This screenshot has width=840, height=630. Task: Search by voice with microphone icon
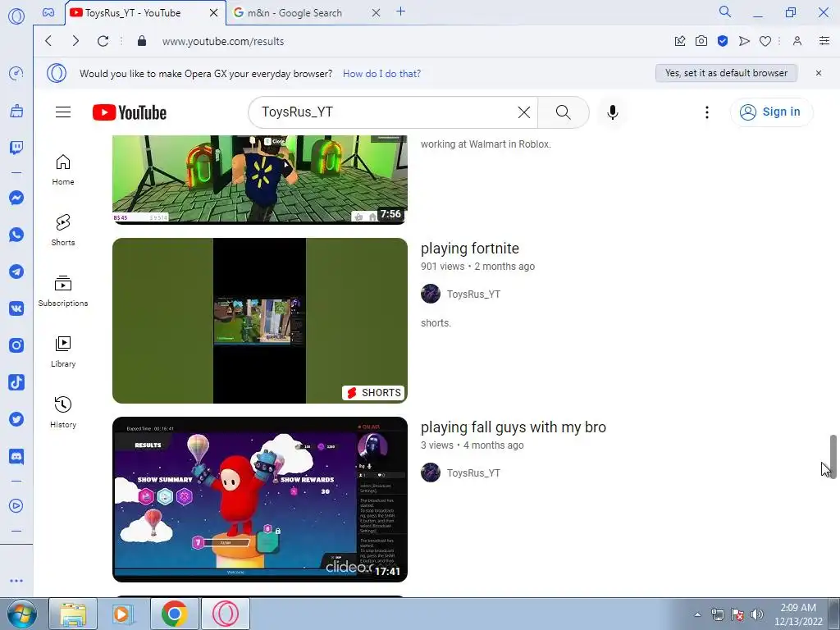pos(613,112)
